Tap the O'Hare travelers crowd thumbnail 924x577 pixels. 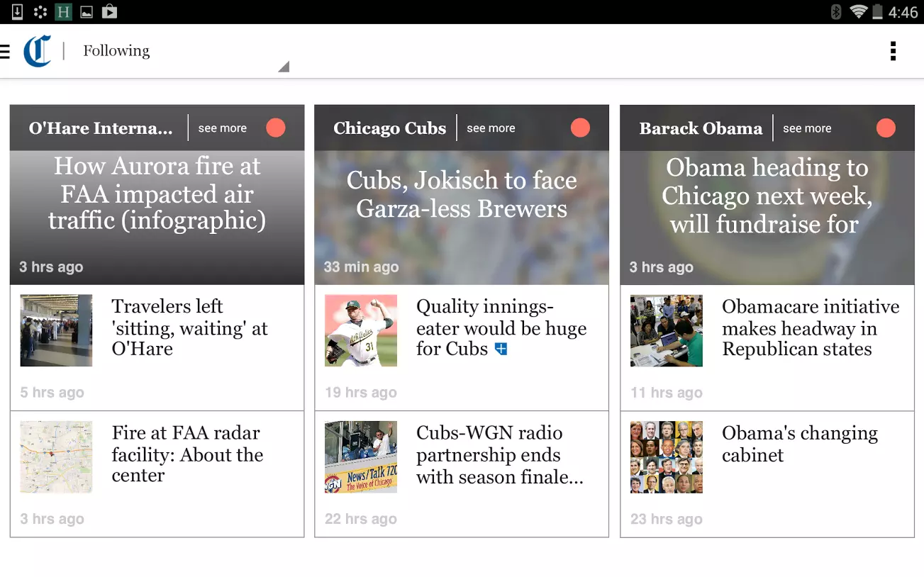coord(56,330)
